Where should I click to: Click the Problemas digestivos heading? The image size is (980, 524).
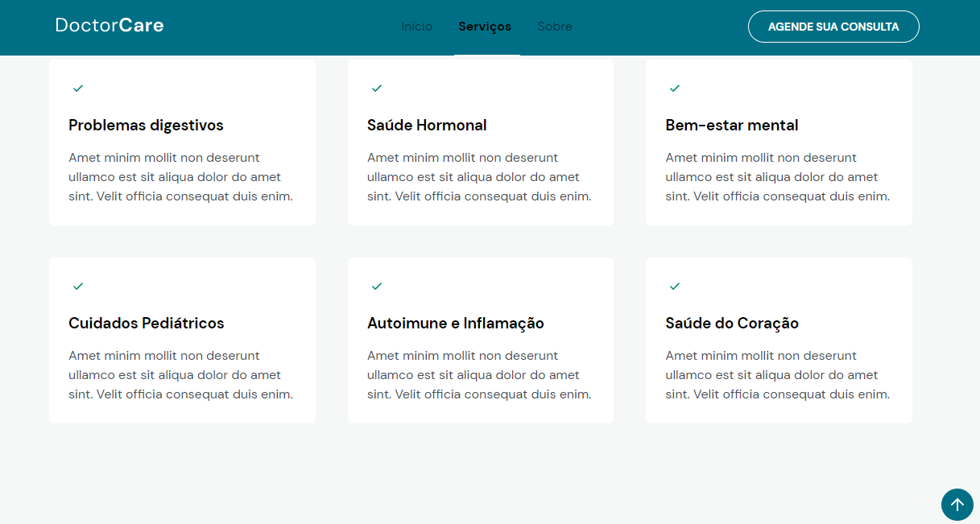click(145, 125)
